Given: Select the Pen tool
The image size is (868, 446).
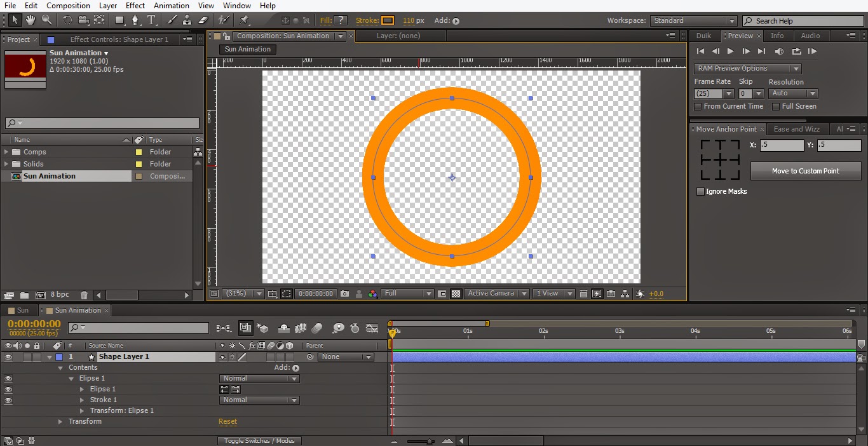Looking at the screenshot, I should point(135,20).
